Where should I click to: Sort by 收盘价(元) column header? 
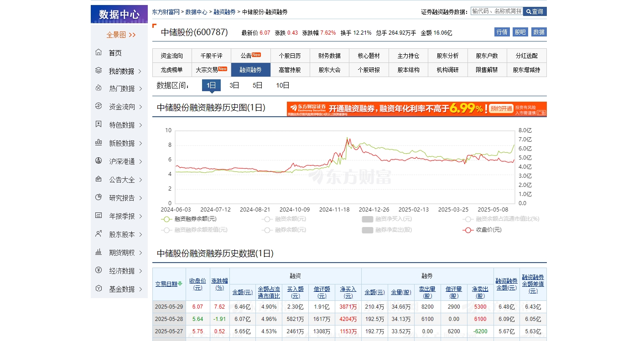click(197, 284)
